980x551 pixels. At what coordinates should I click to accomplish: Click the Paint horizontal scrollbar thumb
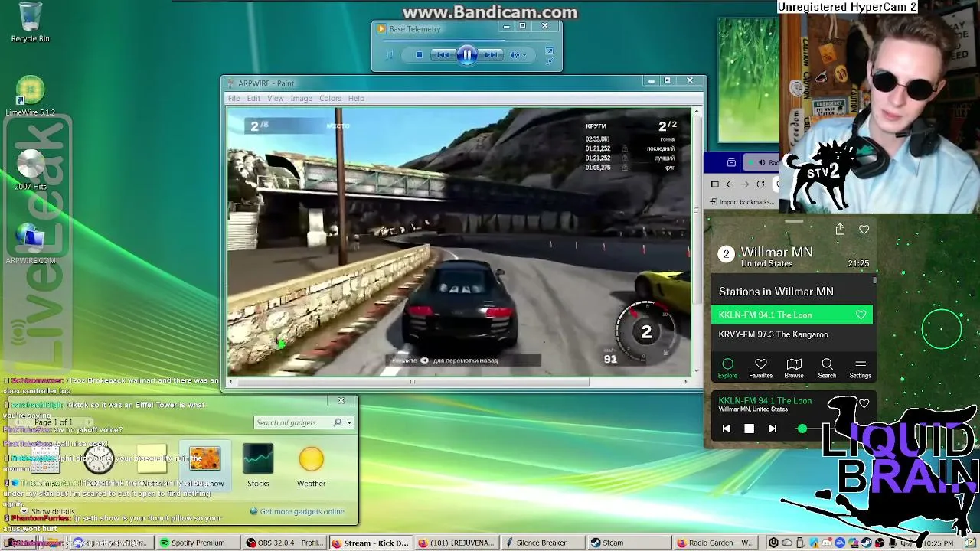412,381
